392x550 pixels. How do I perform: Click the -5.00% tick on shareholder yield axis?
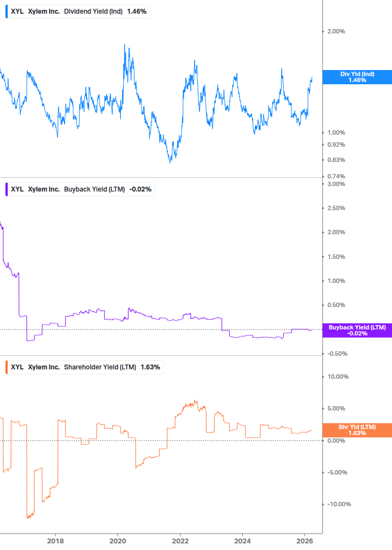337,472
